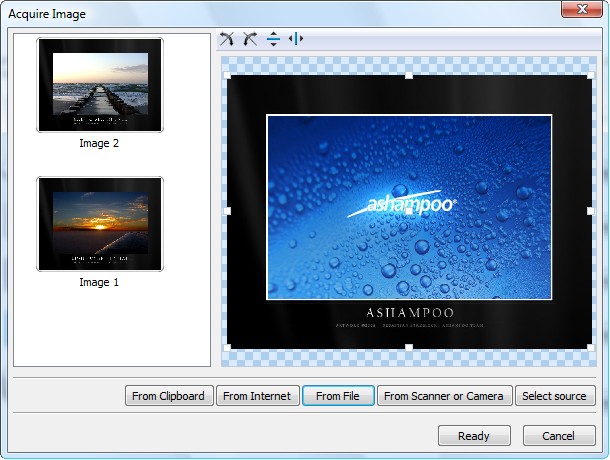The width and height of the screenshot is (610, 460).
Task: Confirm with the Ready button
Action: [x=474, y=435]
